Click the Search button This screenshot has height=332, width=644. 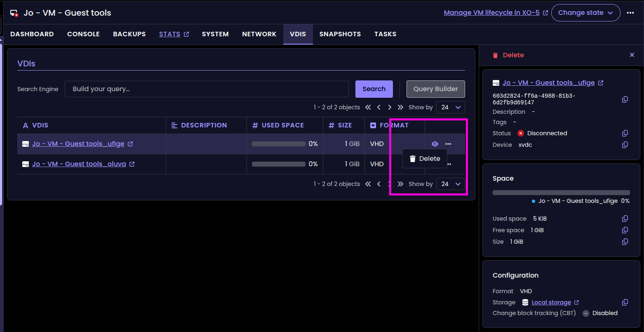374,89
